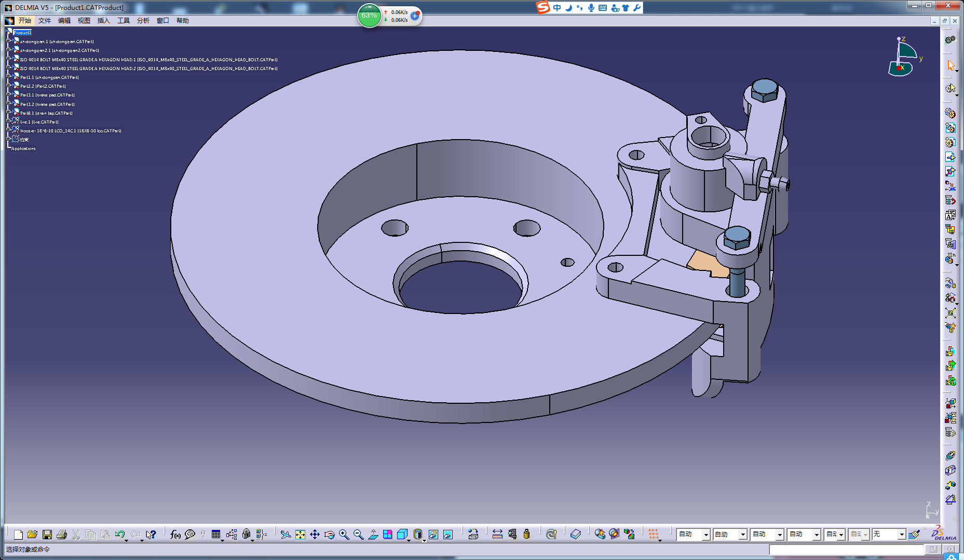Save the product with the floppy disk icon
Image resolution: width=964 pixels, height=560 pixels.
coord(47,535)
